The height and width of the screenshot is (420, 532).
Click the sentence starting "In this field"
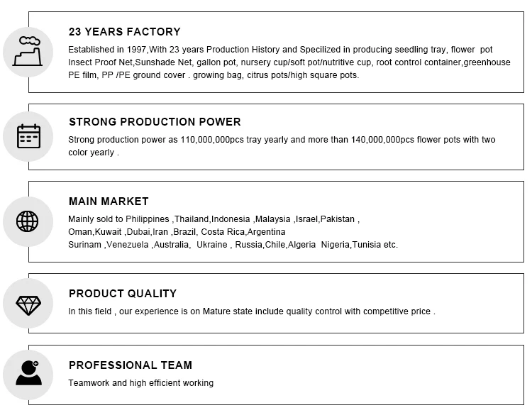coord(251,311)
